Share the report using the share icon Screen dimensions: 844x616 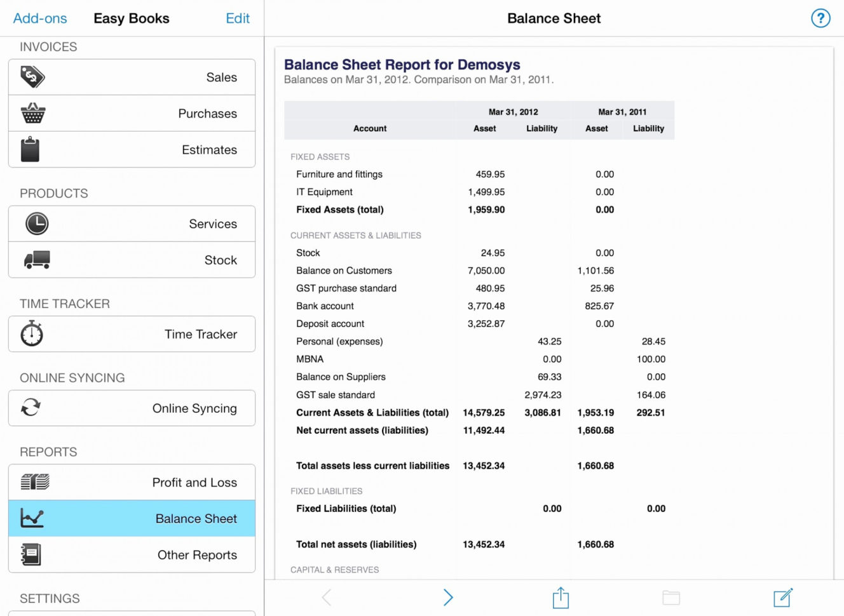pyautogui.click(x=560, y=597)
